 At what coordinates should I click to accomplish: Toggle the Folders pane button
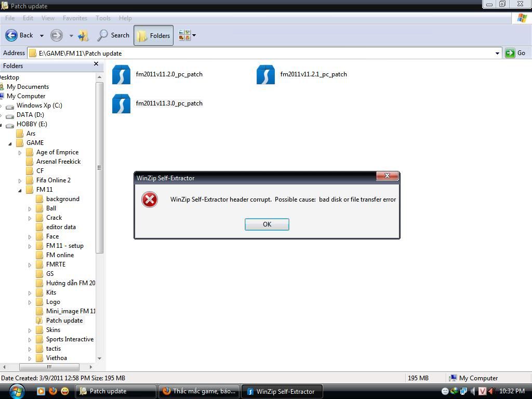(x=153, y=35)
